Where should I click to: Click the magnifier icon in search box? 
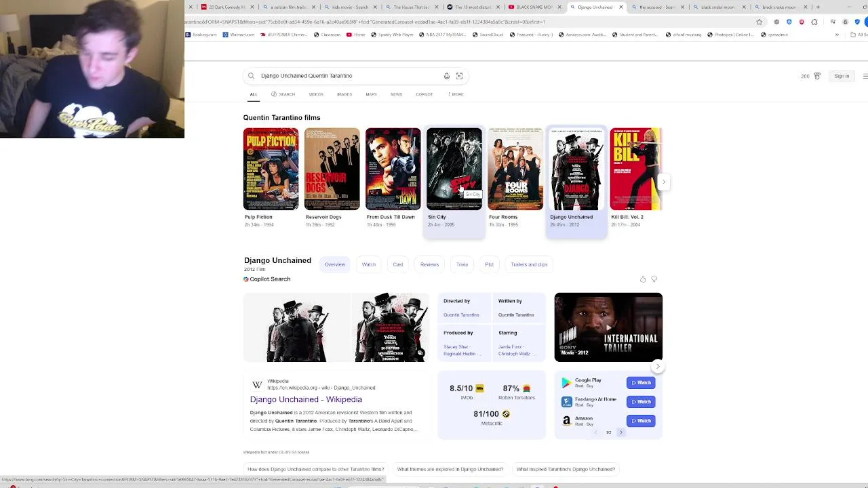point(251,76)
